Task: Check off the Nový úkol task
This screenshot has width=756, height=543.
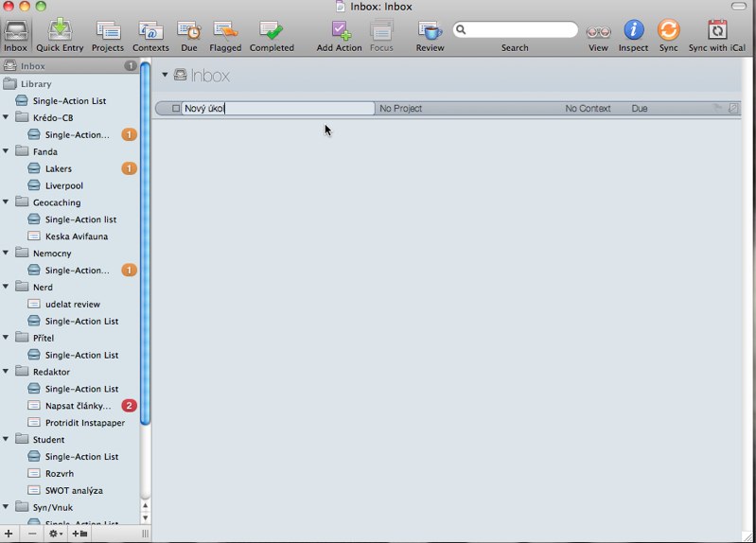Action: (x=176, y=109)
